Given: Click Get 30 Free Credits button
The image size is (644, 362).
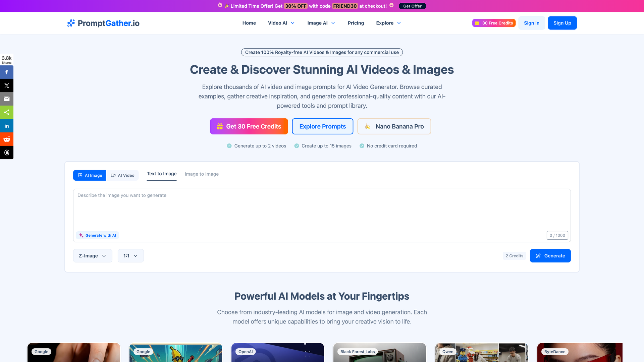Looking at the screenshot, I should tap(249, 126).
